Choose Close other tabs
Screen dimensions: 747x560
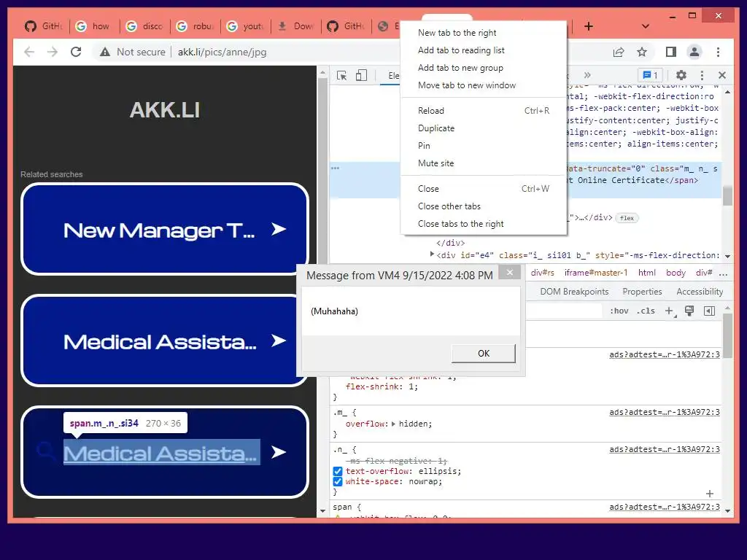484,206
